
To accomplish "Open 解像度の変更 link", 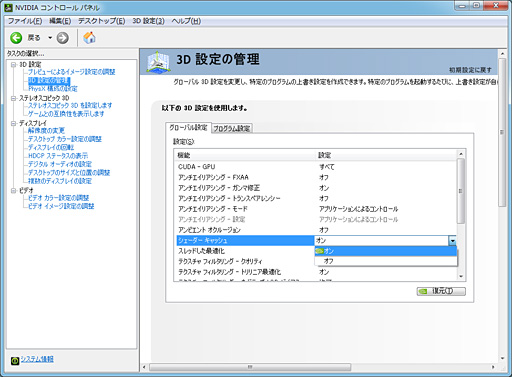I will coord(46,130).
